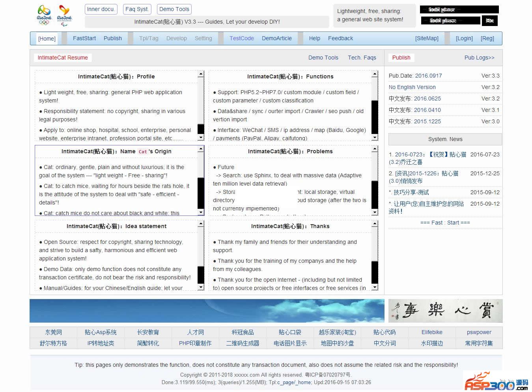Image resolution: width=532 pixels, height=392 pixels.
Task: Open the Pub Logs>> link
Action: pyautogui.click(x=480, y=58)
